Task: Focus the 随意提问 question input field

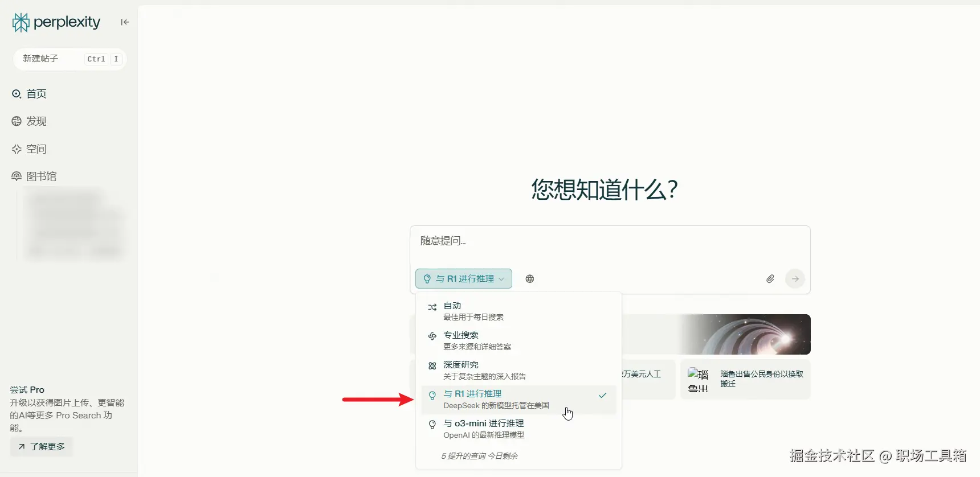Action: pyautogui.click(x=610, y=241)
